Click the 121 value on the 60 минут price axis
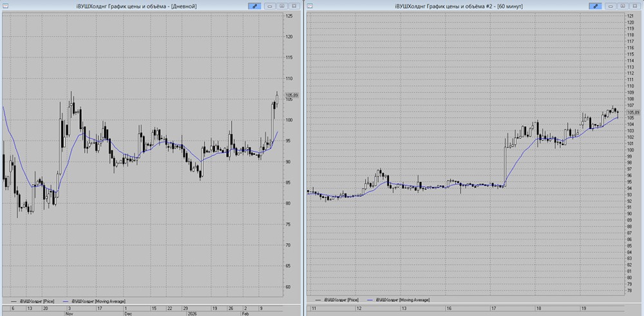Viewport: 644px width, 316px height. pyautogui.click(x=630, y=15)
